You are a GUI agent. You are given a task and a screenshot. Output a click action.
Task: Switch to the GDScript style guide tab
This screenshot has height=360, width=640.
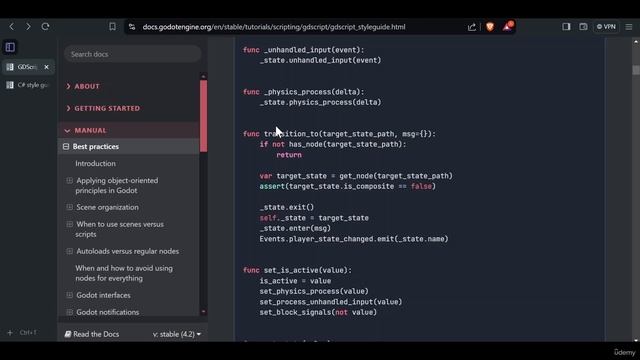coord(24,67)
